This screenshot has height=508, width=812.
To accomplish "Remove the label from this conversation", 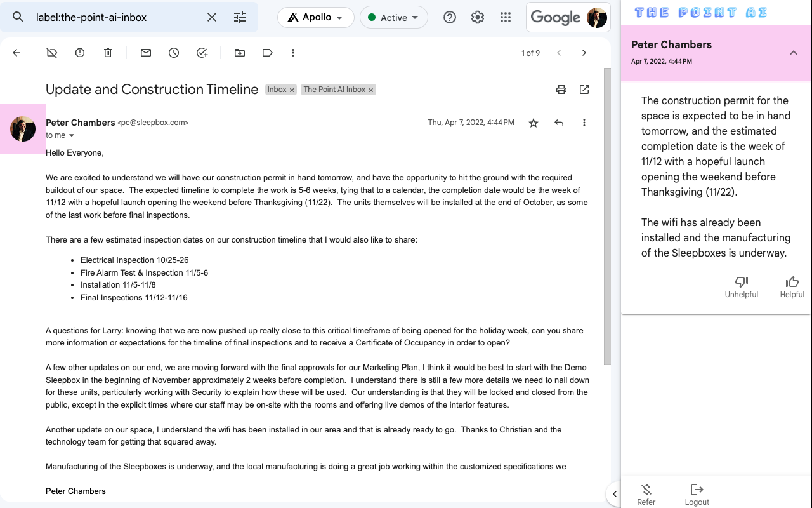I will coord(52,53).
